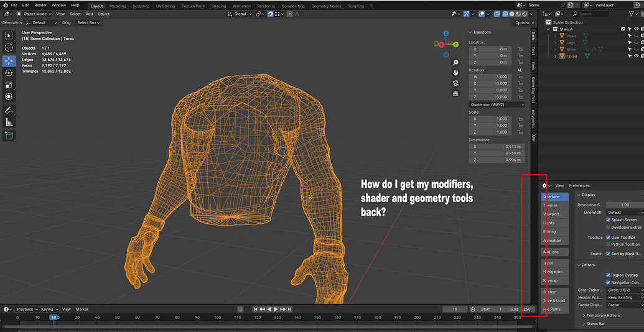Select the Transform tool

[9, 97]
